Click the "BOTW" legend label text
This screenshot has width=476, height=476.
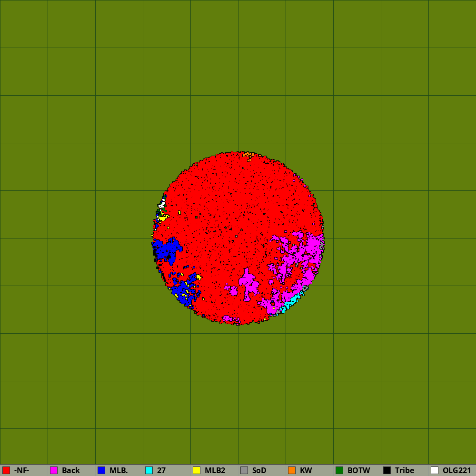click(x=358, y=470)
